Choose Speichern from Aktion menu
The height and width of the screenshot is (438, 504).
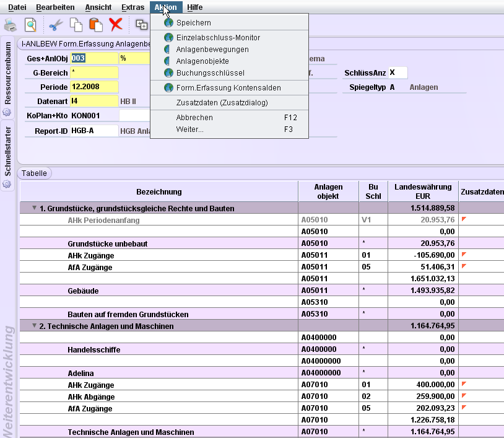[229, 23]
